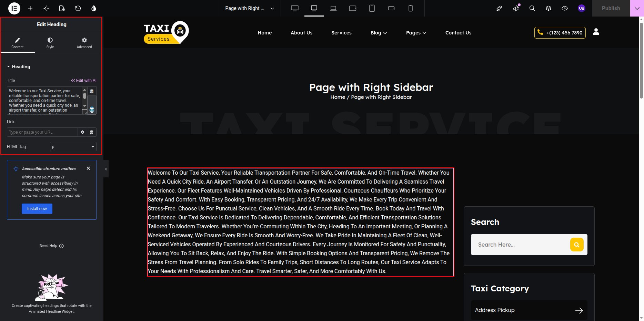Open link options gear icon
This screenshot has height=321, width=644.
[x=82, y=132]
